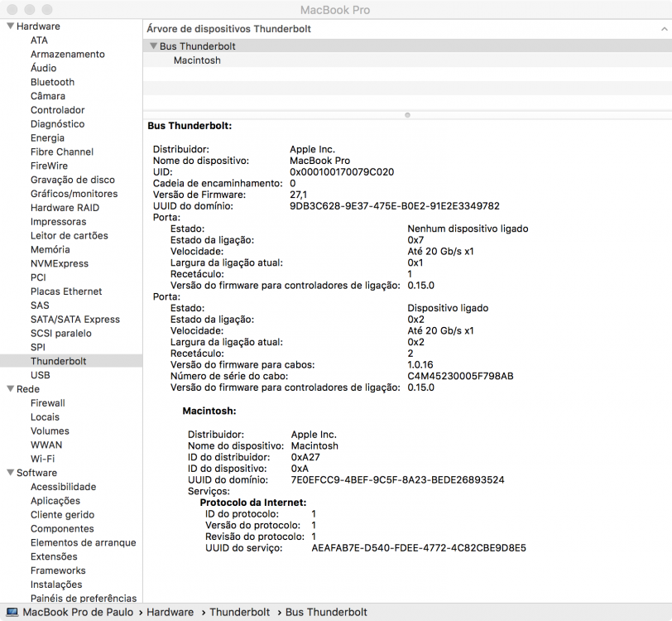Select Instalações under Software

pos(56,585)
